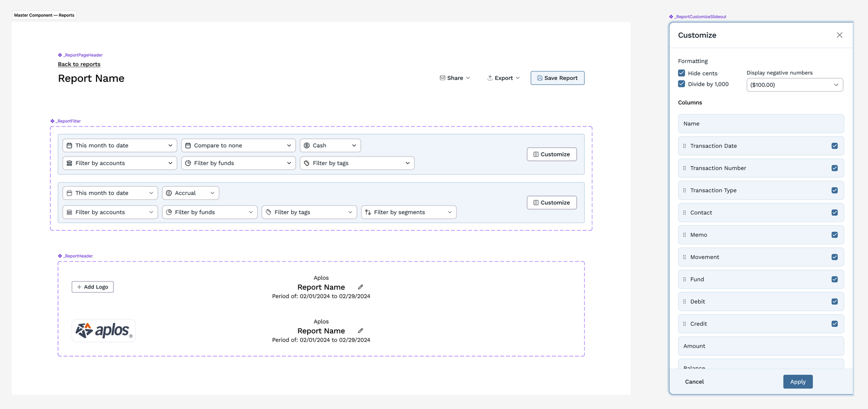Uncheck the Fund column checkbox

pyautogui.click(x=834, y=280)
